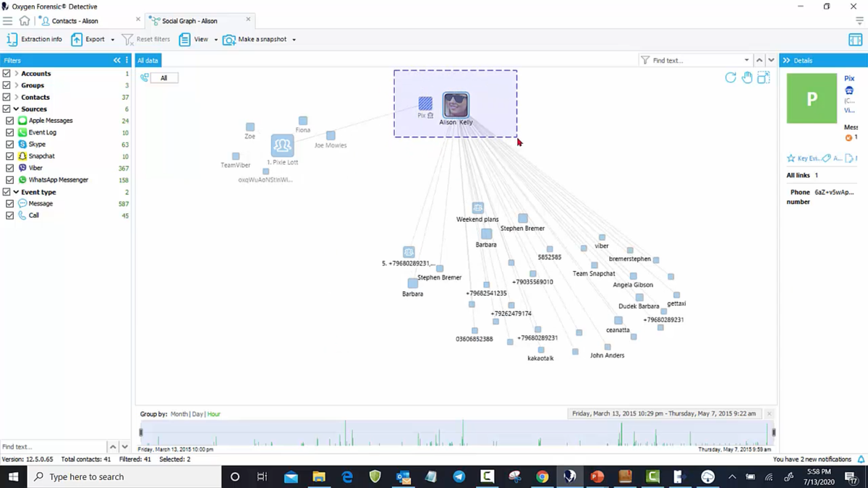Uncheck the Viber source checkbox
Image resolution: width=868 pixels, height=488 pixels.
[x=10, y=168]
